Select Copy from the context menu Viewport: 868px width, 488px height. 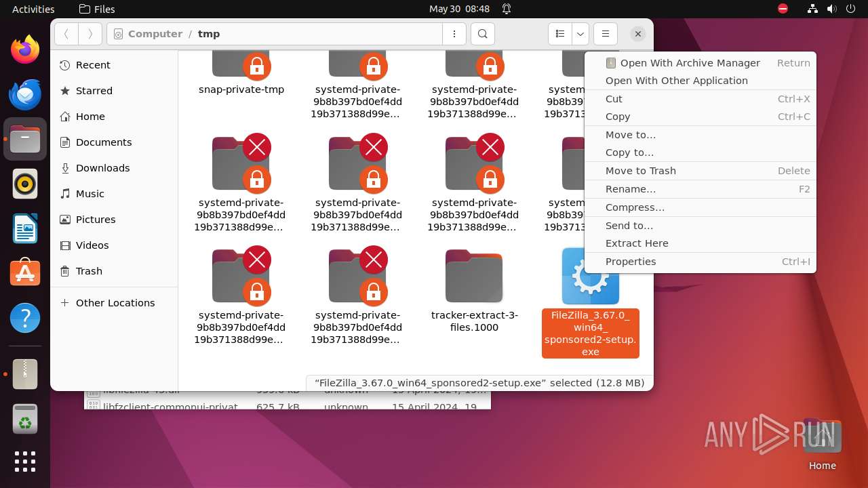[x=701, y=117]
